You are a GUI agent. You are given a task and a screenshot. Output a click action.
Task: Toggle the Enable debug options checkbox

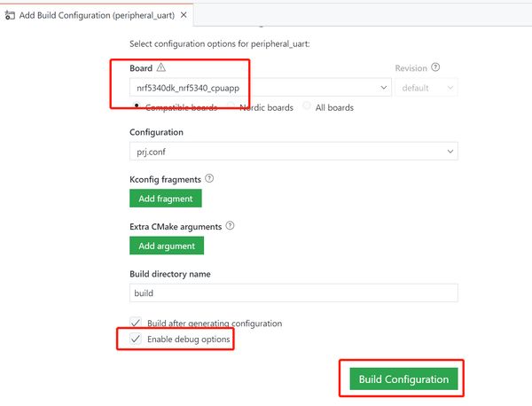[136, 340]
